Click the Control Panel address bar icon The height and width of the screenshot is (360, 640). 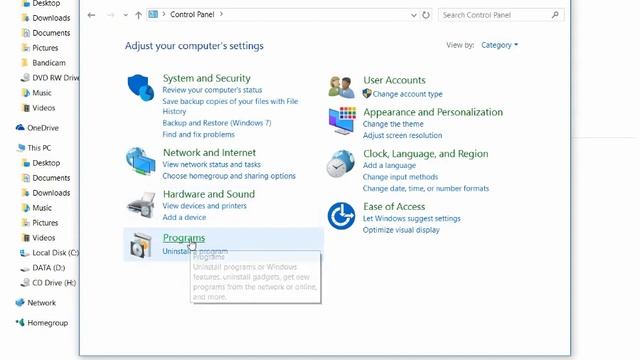tap(153, 15)
